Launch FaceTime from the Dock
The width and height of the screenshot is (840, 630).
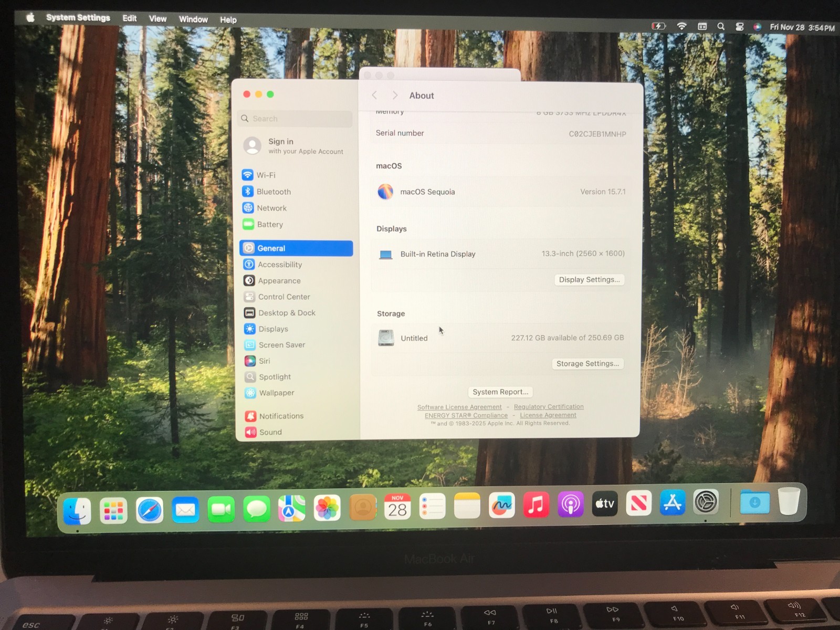(221, 509)
